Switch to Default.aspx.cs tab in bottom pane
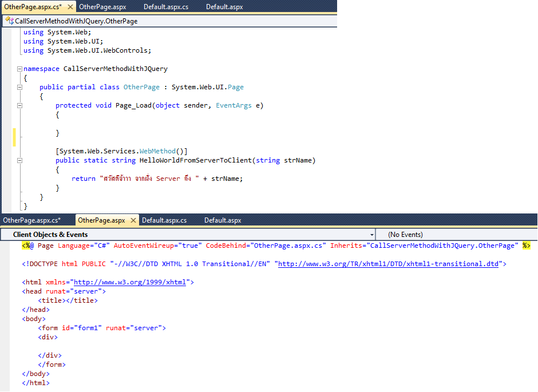Viewport: 538px width, 392px height. click(x=164, y=220)
